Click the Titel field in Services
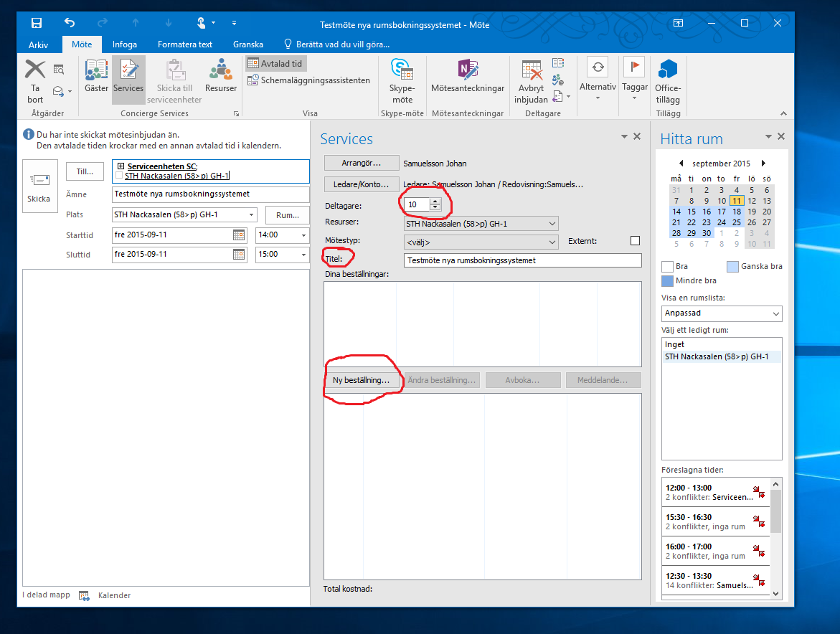This screenshot has width=840, height=634. (522, 260)
